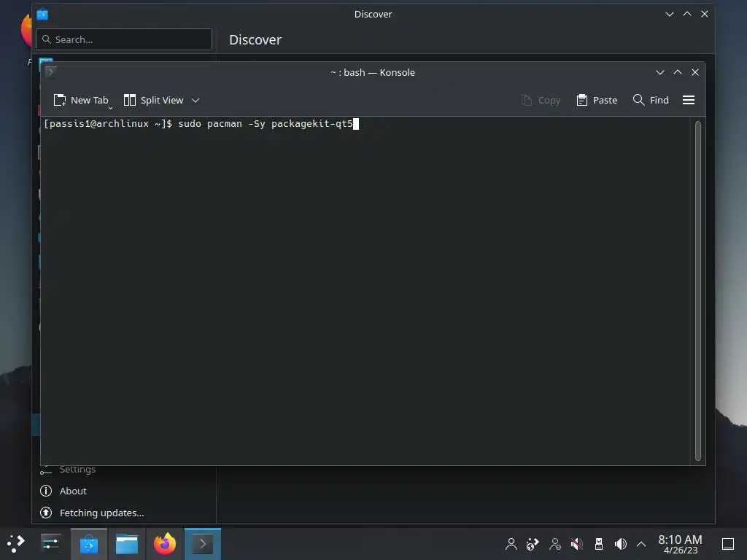Click the muted microphone tray icon

(576, 544)
